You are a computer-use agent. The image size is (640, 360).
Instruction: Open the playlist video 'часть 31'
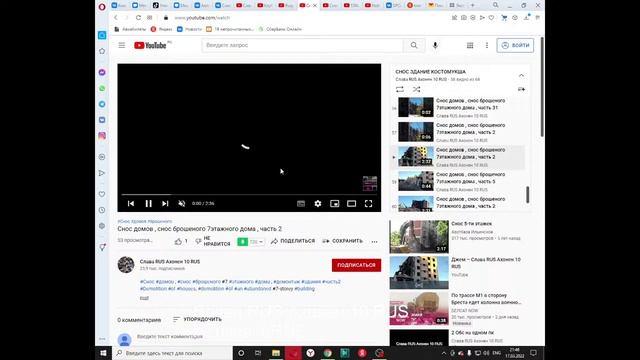[458, 108]
